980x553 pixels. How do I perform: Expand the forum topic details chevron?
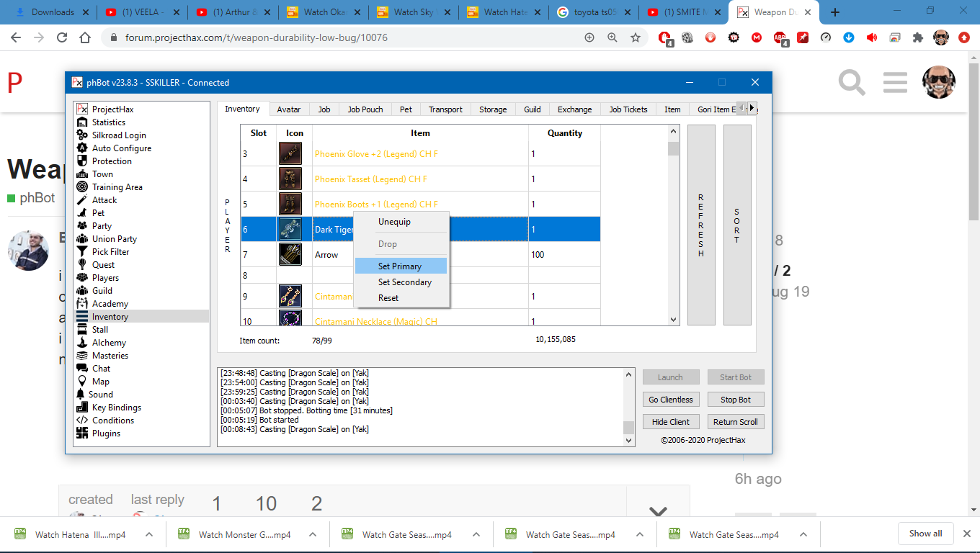click(658, 511)
